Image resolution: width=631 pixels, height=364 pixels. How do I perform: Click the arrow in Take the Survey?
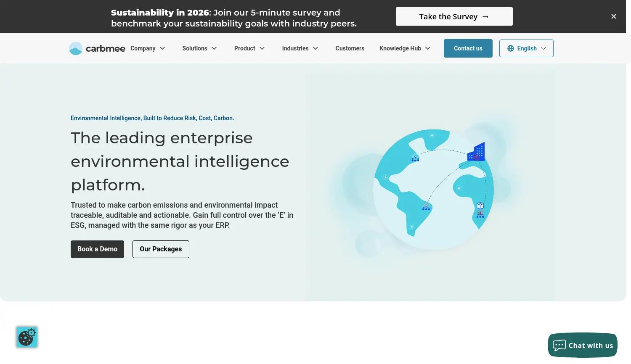[485, 17]
